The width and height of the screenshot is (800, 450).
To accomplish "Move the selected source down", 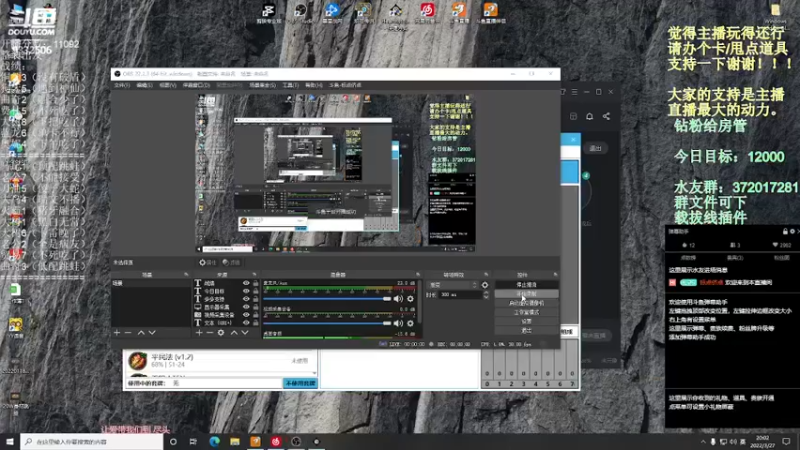I will (245, 333).
